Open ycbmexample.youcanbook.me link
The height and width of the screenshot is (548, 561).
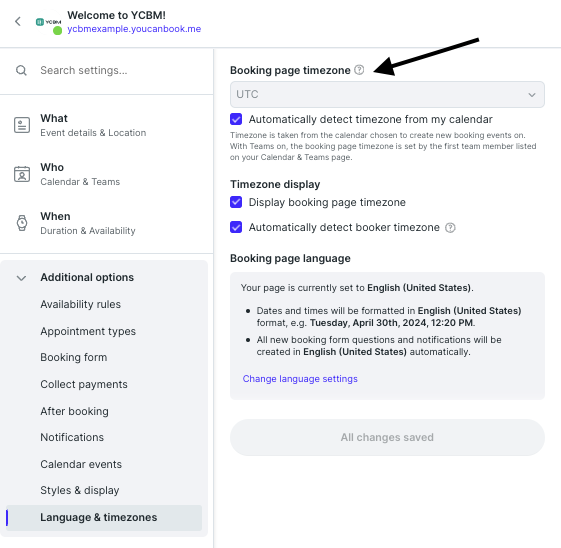[x=134, y=29]
